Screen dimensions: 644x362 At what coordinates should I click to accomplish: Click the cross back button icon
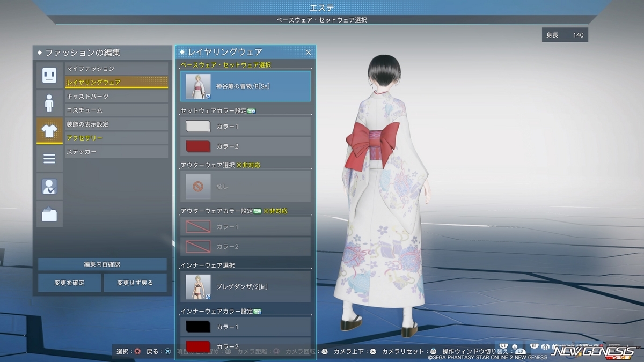[167, 352]
